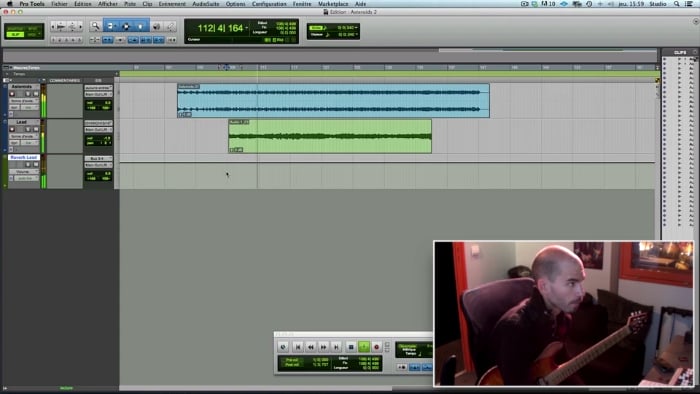
Task: Open the Apple menu
Action: [x=9, y=4]
